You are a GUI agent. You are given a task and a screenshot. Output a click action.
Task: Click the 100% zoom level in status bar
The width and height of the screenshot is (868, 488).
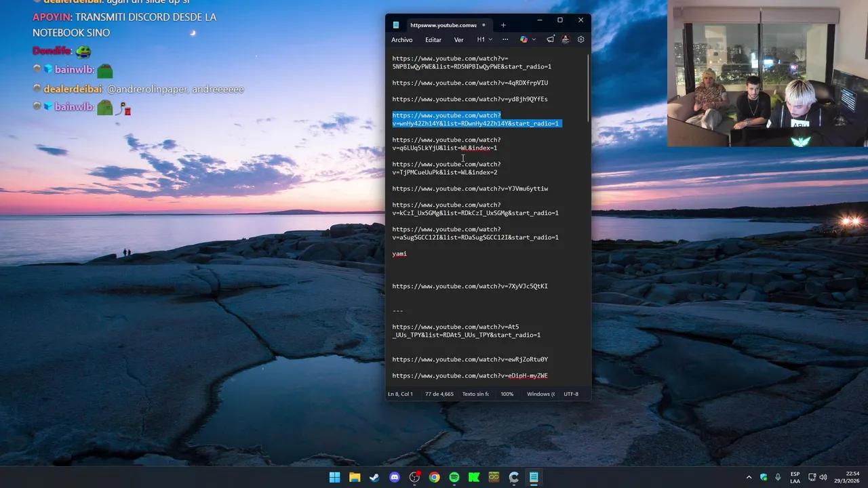507,394
